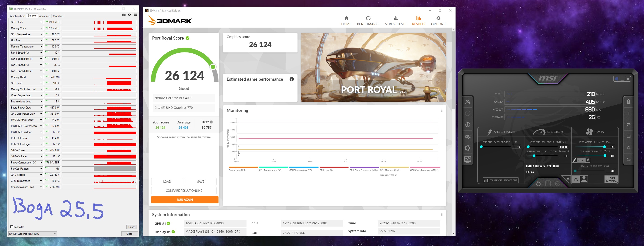Viewport: 644px width, 246px height.
Task: Click Power Limit slider handle
Action: (604, 147)
